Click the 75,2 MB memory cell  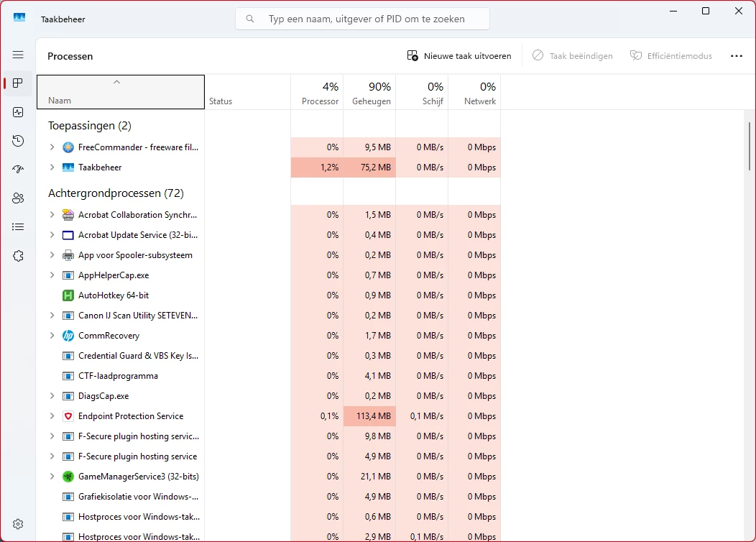click(370, 167)
